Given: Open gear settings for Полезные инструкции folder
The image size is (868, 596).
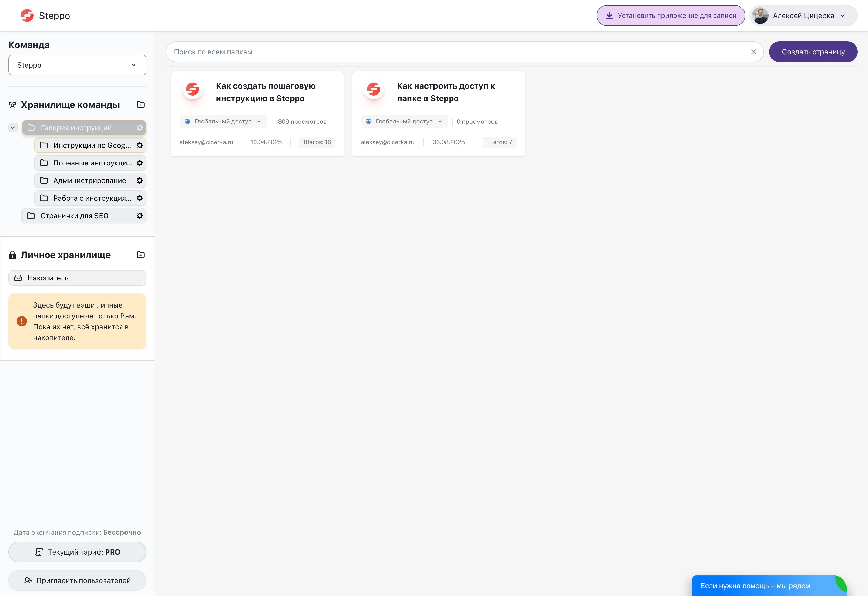Looking at the screenshot, I should pos(140,163).
